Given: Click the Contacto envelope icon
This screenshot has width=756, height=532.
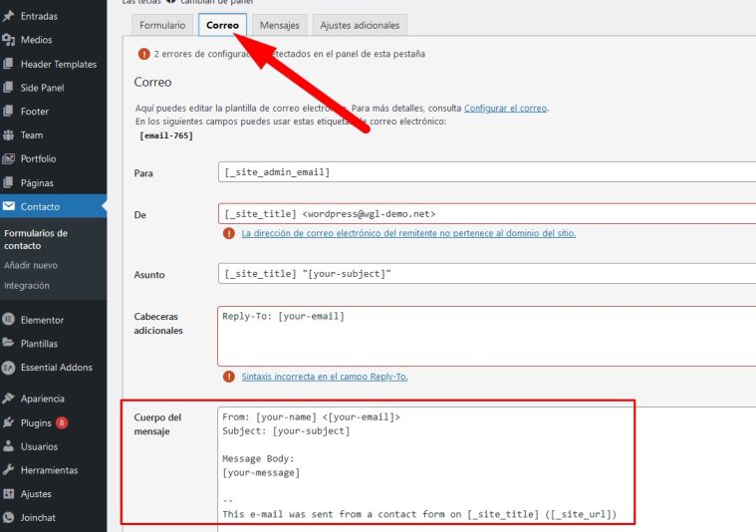Looking at the screenshot, I should click(x=9, y=206).
